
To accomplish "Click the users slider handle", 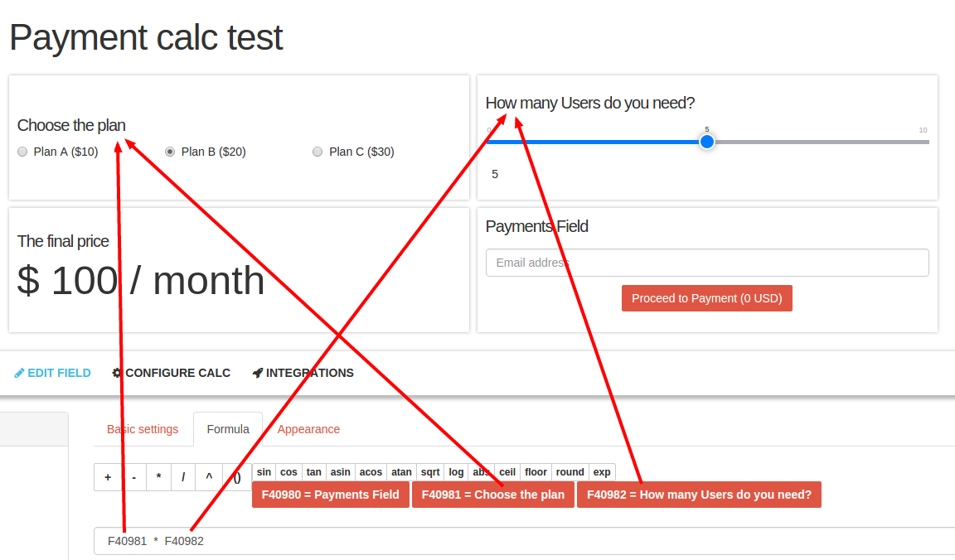I will pos(706,142).
